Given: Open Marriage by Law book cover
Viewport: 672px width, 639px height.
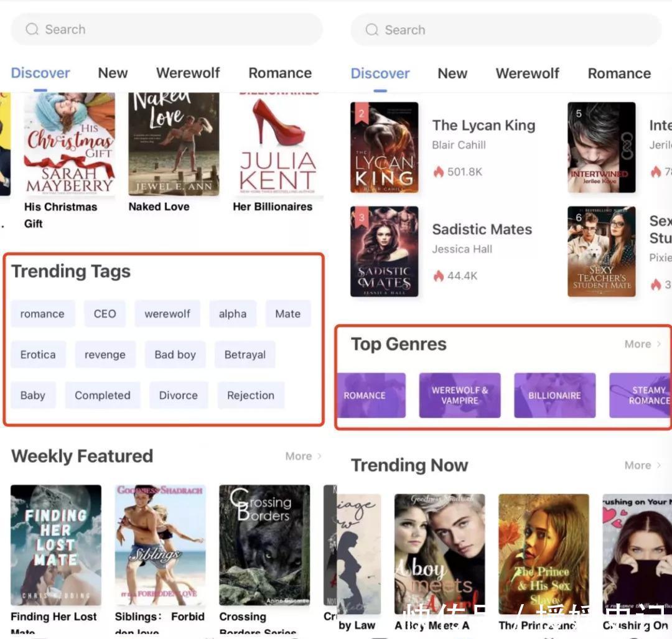Looking at the screenshot, I should (359, 554).
